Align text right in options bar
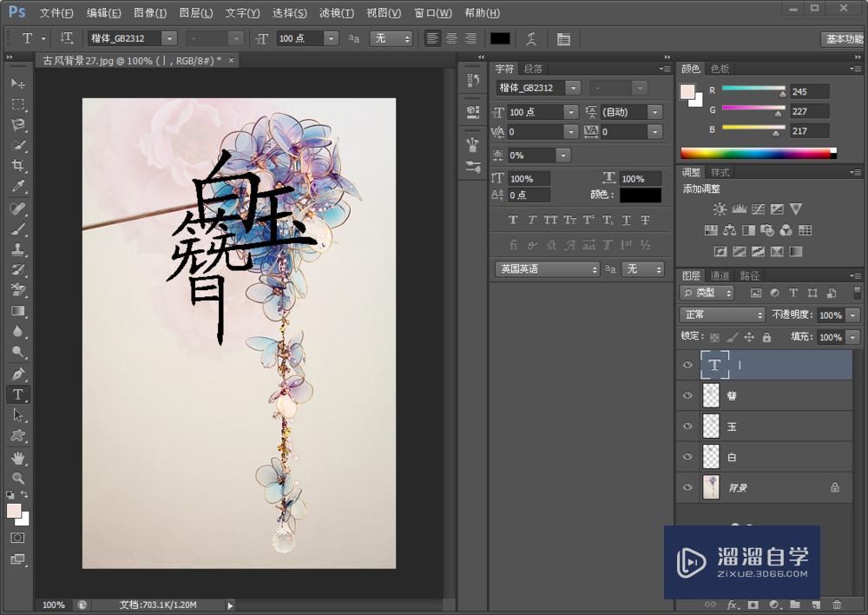The height and width of the screenshot is (615, 868). (x=470, y=38)
